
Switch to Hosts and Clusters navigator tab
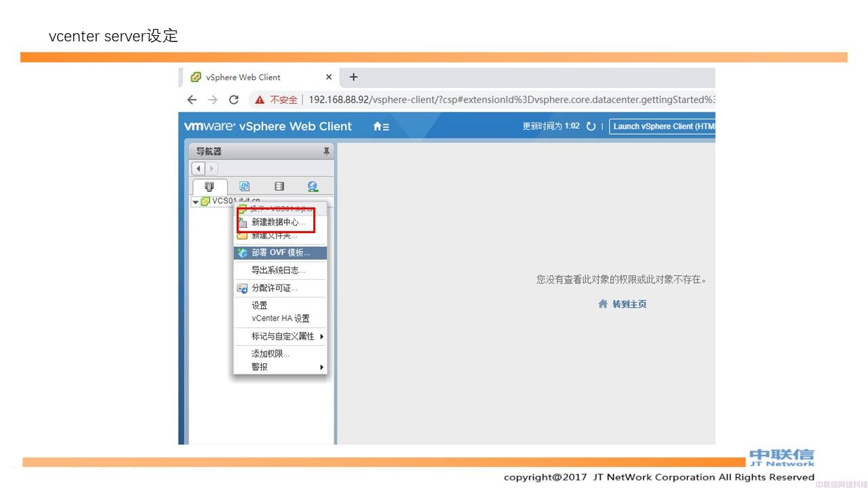point(210,186)
